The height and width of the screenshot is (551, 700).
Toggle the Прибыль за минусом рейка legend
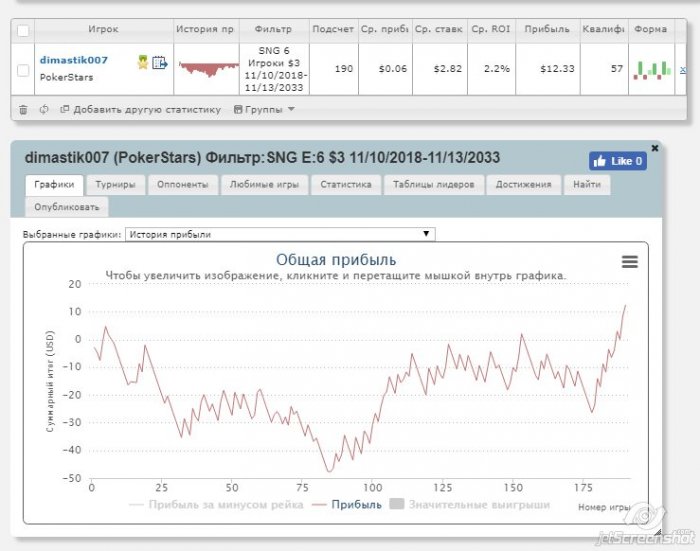click(x=216, y=505)
